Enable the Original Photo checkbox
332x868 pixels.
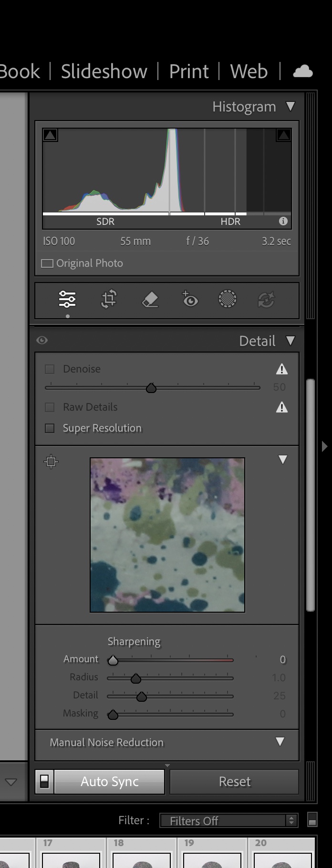tap(47, 263)
